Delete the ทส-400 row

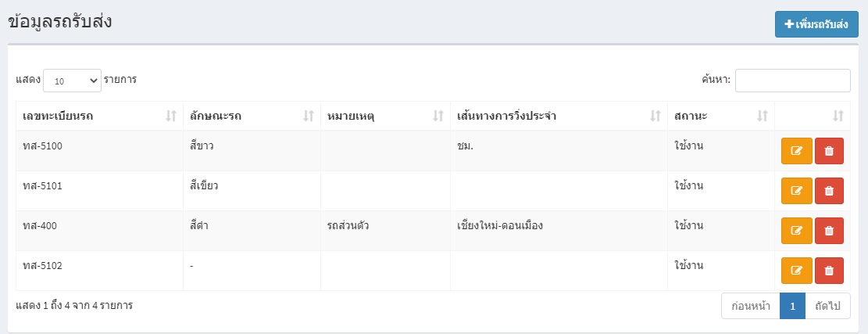829,231
